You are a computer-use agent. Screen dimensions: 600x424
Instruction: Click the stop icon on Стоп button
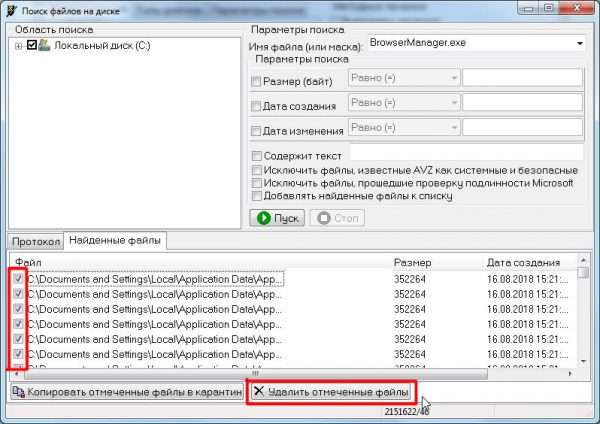(324, 218)
